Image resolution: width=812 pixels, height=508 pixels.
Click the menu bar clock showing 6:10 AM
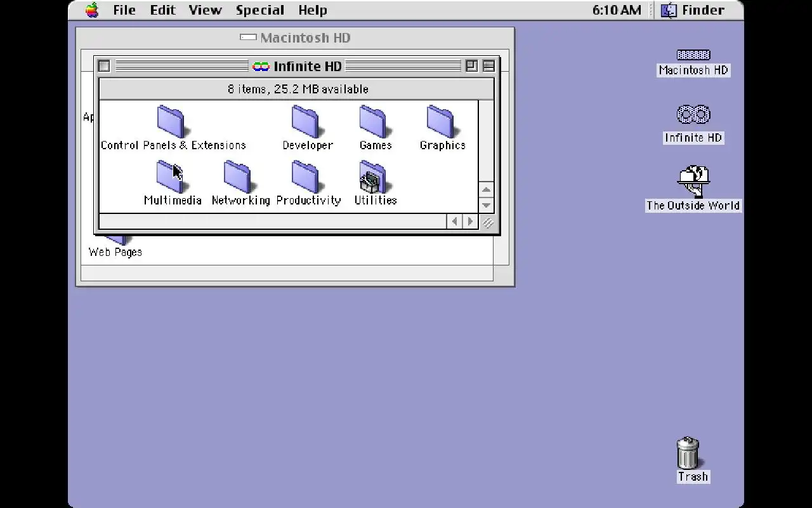[x=617, y=10]
